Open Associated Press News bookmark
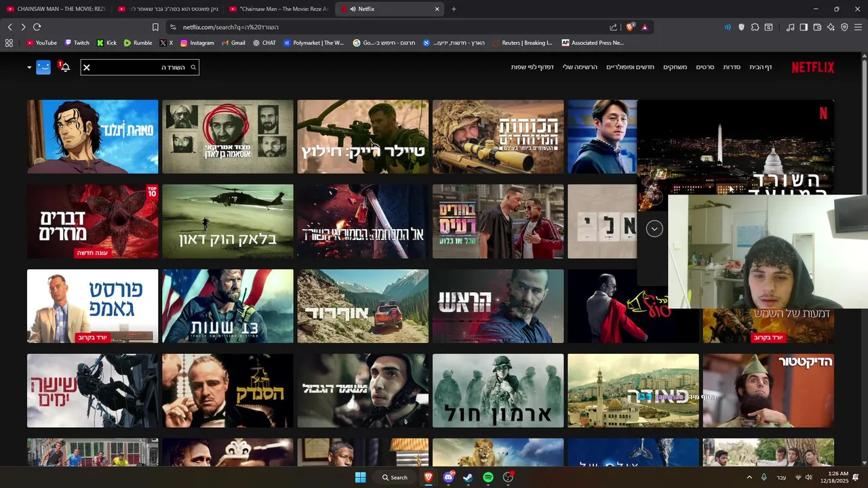This screenshot has width=868, height=488. click(x=593, y=43)
